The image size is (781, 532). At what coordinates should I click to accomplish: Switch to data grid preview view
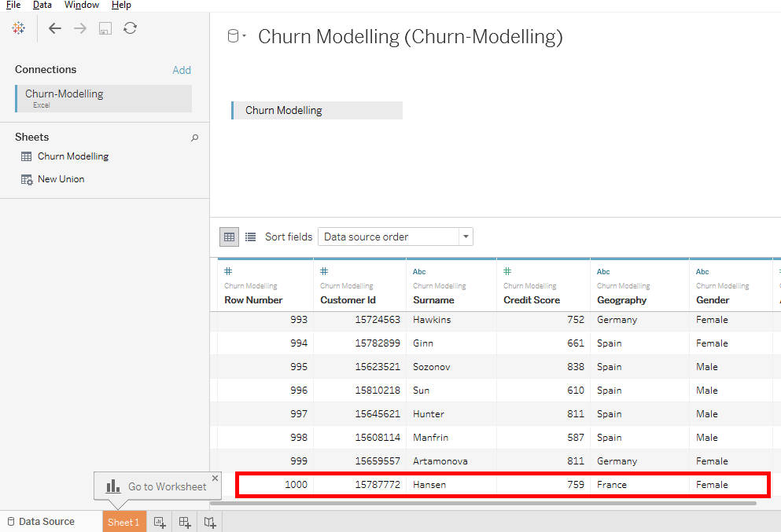click(x=229, y=237)
